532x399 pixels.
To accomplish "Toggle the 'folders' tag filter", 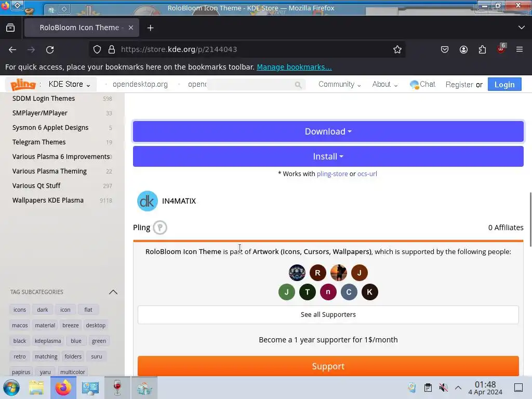I will (73, 356).
